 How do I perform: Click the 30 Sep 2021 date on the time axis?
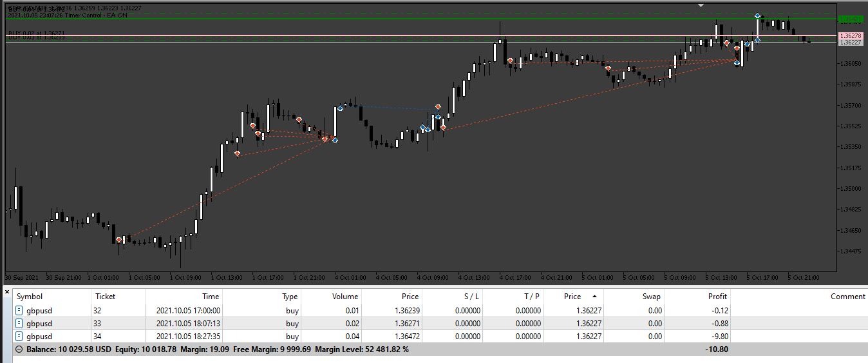pos(23,277)
